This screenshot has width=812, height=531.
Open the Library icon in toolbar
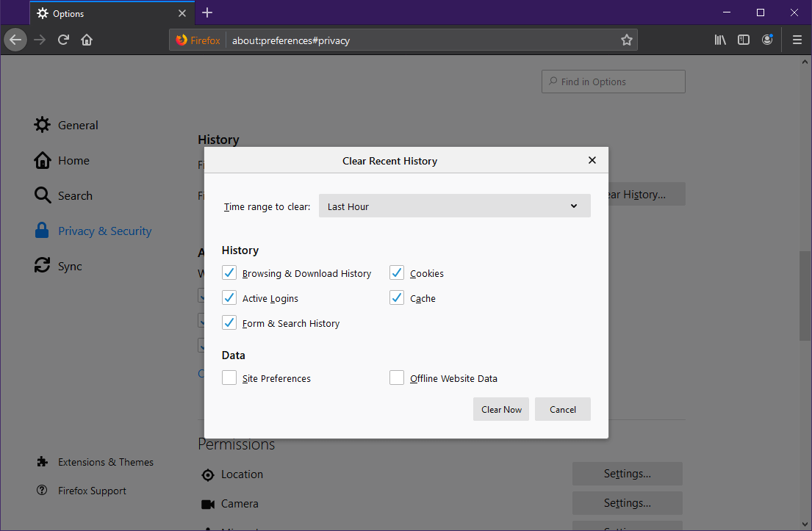click(720, 40)
